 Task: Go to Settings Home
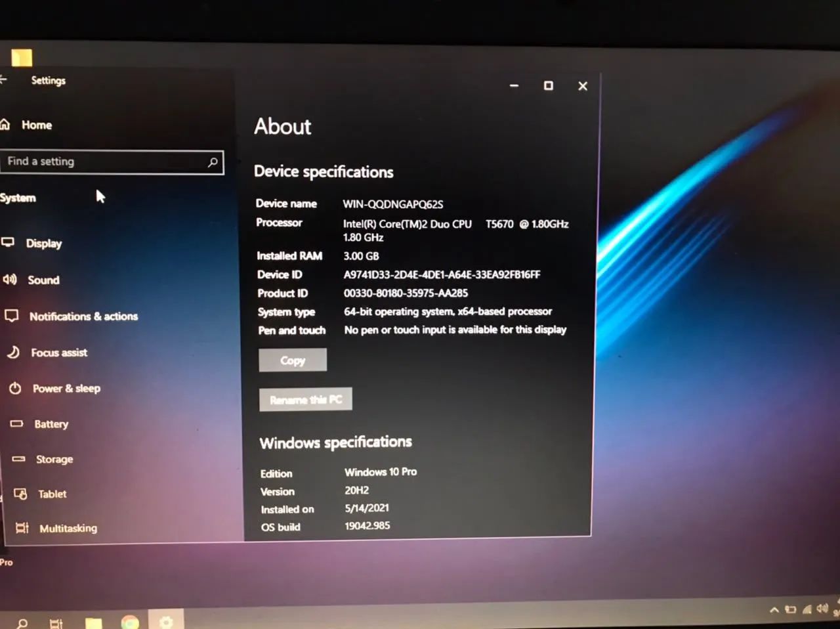pos(36,125)
